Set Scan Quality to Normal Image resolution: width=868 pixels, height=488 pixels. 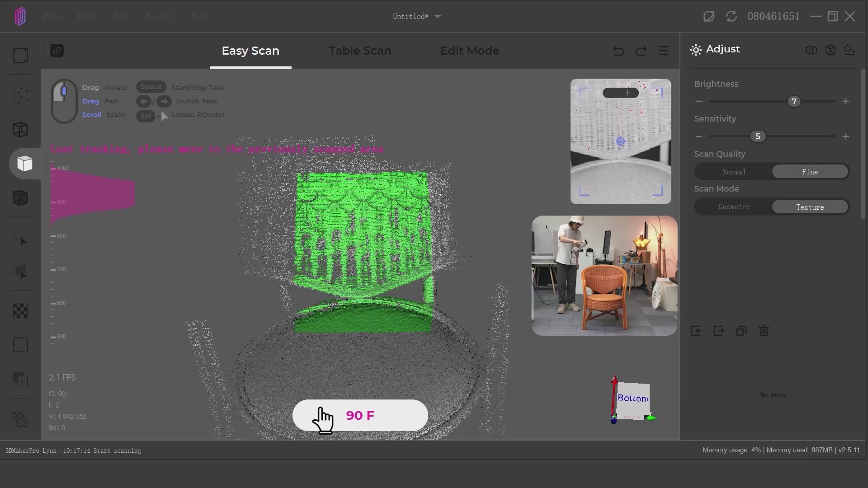click(x=734, y=172)
